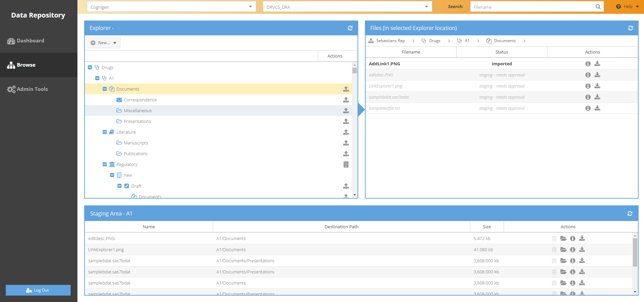
Task: Refresh the Staging Area panel
Action: (630, 214)
